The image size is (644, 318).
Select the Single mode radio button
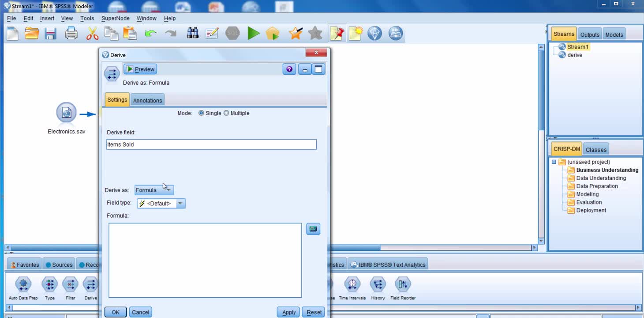(x=202, y=113)
